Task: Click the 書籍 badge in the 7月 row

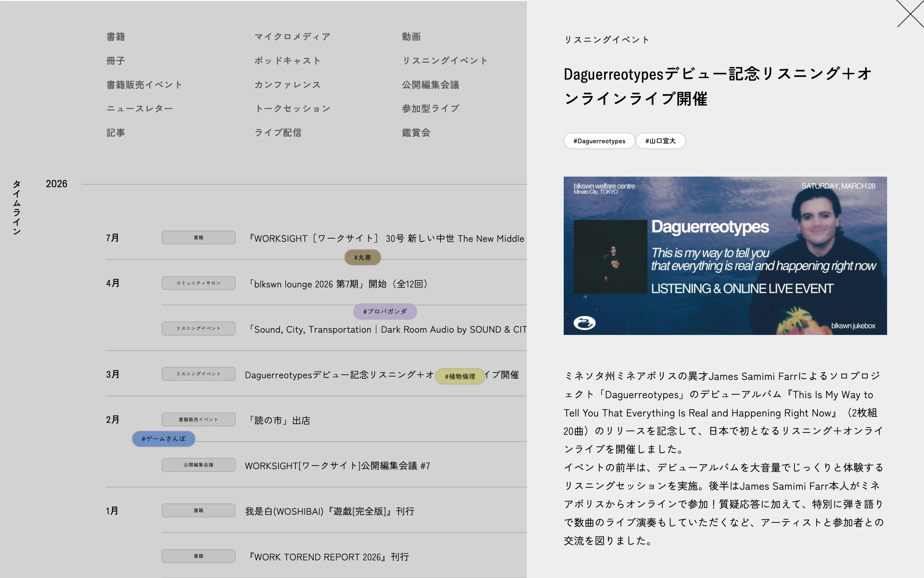Action: coord(199,237)
